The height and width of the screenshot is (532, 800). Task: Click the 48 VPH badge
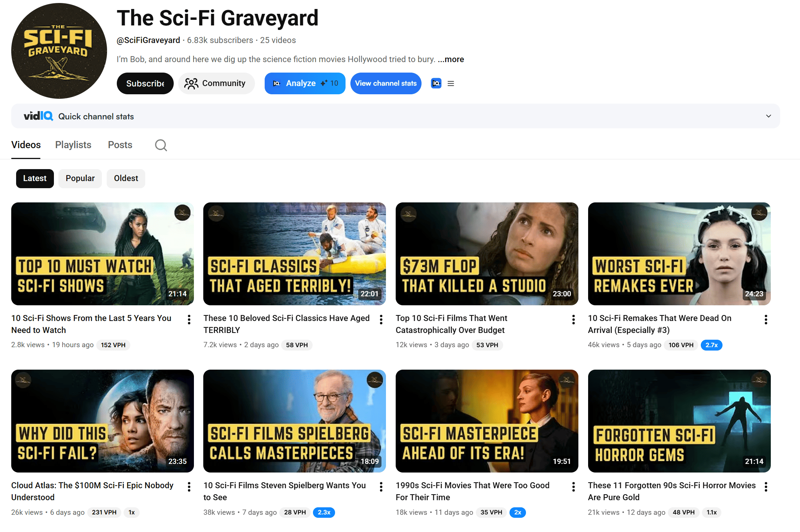coord(684,512)
